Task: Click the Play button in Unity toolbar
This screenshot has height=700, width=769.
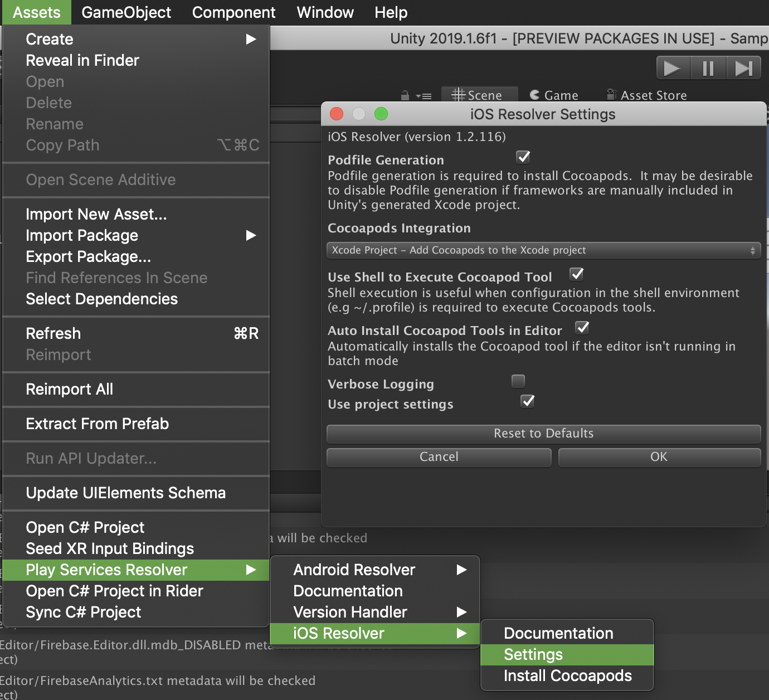Action: [673, 69]
